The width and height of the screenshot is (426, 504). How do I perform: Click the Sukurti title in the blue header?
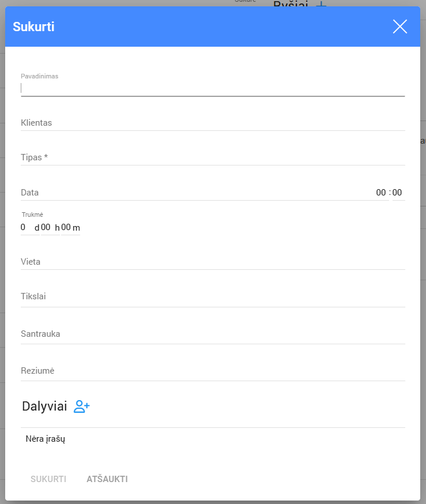pos(33,27)
